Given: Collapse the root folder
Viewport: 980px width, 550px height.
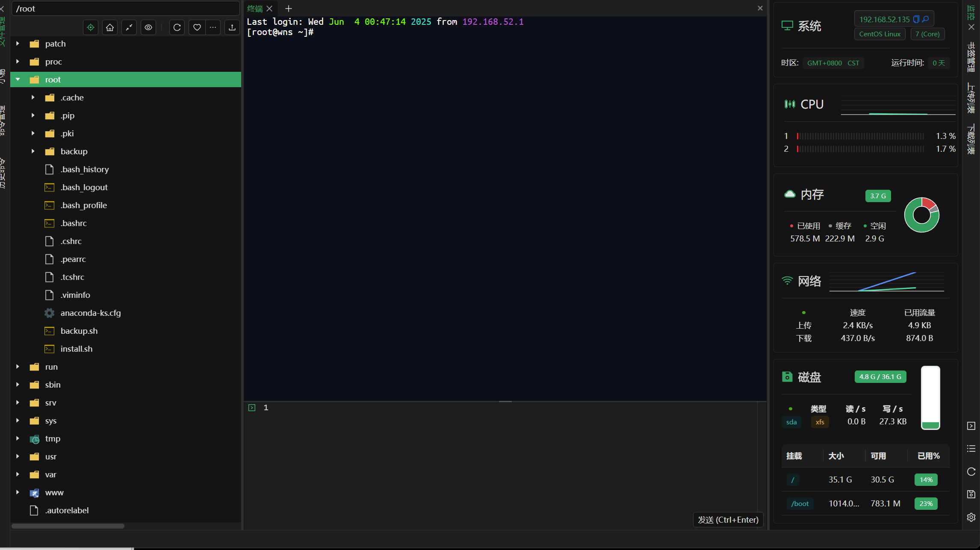Looking at the screenshot, I should click(18, 79).
